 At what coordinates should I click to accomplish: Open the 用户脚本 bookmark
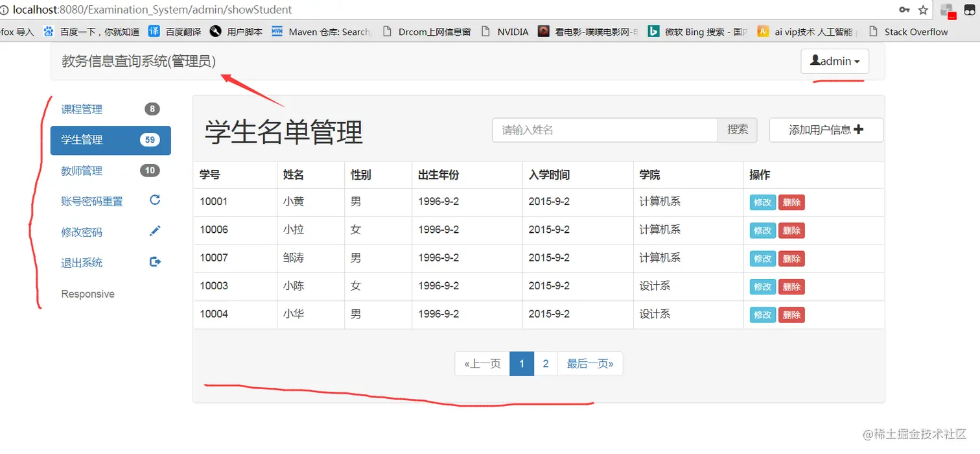(237, 31)
